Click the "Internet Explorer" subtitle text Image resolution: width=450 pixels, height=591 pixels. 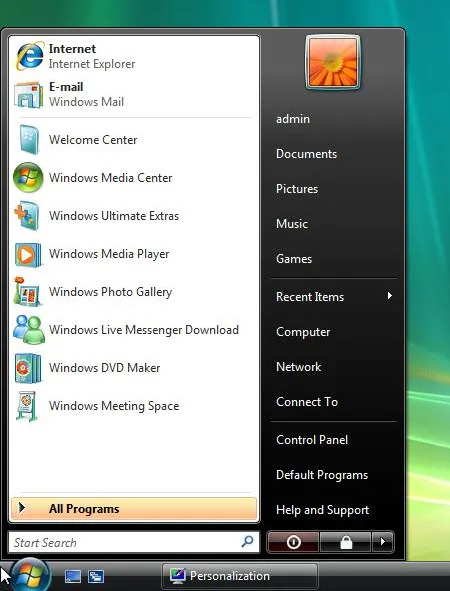click(x=92, y=64)
